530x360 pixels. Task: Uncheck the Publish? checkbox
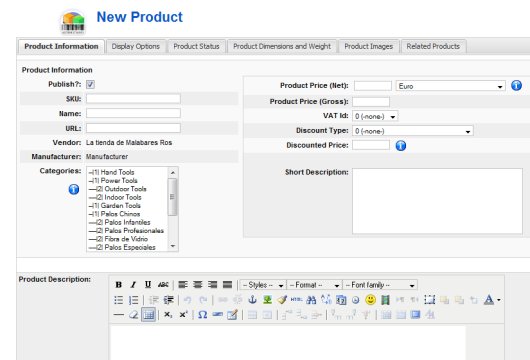coord(90,85)
